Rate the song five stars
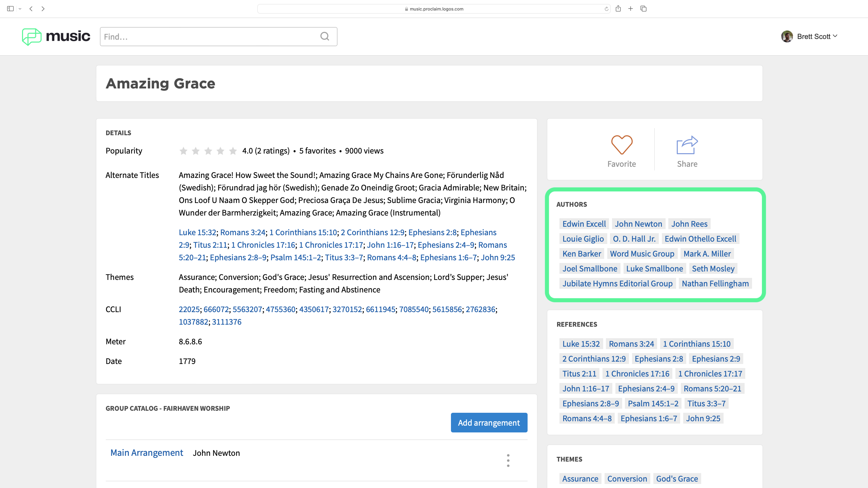868x488 pixels. pyautogui.click(x=233, y=151)
